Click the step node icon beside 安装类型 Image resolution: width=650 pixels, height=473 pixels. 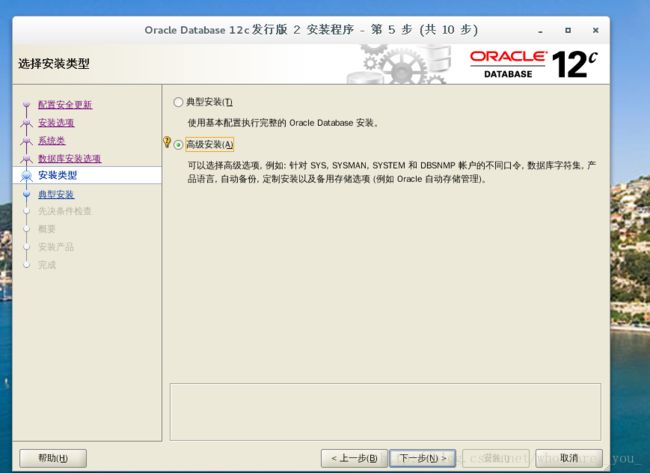pyautogui.click(x=27, y=176)
